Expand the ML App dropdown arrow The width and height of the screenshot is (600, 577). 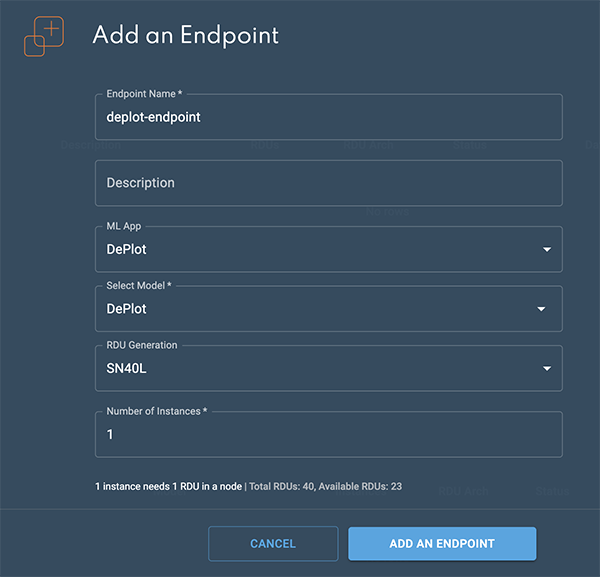pos(546,249)
